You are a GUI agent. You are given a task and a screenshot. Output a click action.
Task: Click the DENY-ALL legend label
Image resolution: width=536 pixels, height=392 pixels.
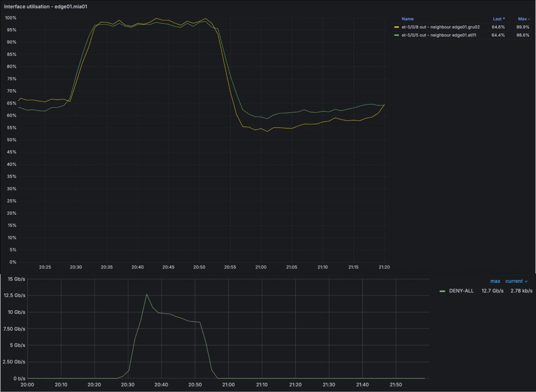461,291
